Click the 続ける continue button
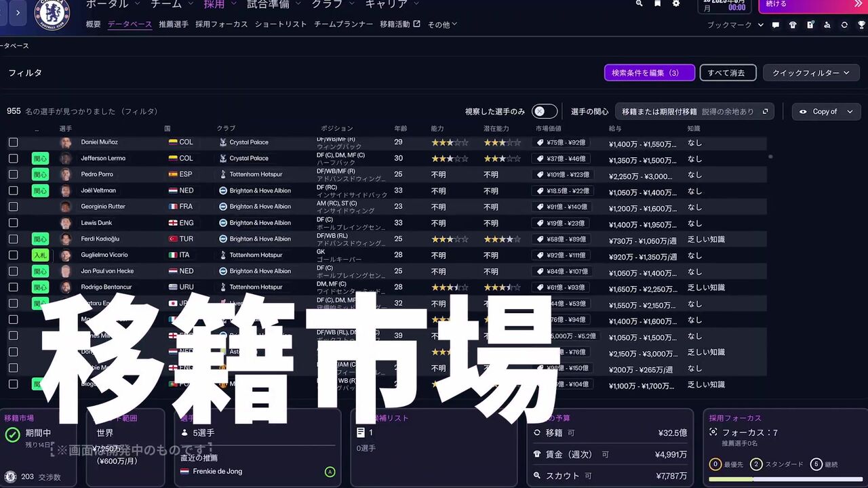 (x=812, y=5)
